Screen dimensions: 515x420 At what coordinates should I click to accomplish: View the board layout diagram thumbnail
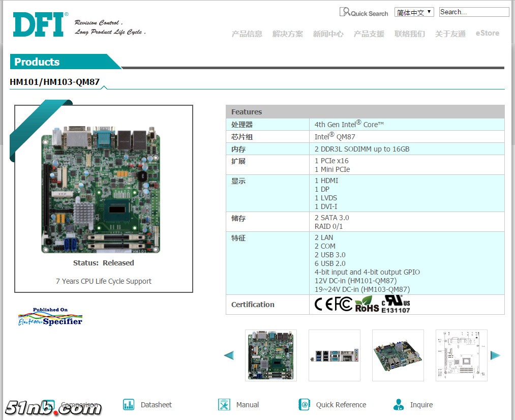(461, 355)
